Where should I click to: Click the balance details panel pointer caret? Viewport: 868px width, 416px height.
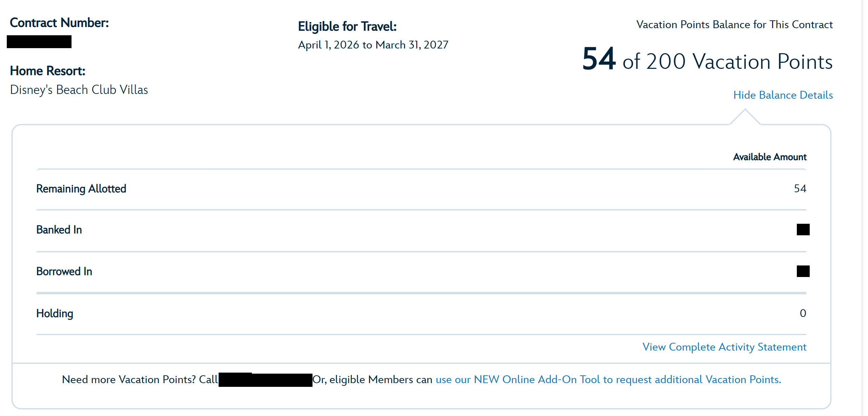pyautogui.click(x=745, y=116)
